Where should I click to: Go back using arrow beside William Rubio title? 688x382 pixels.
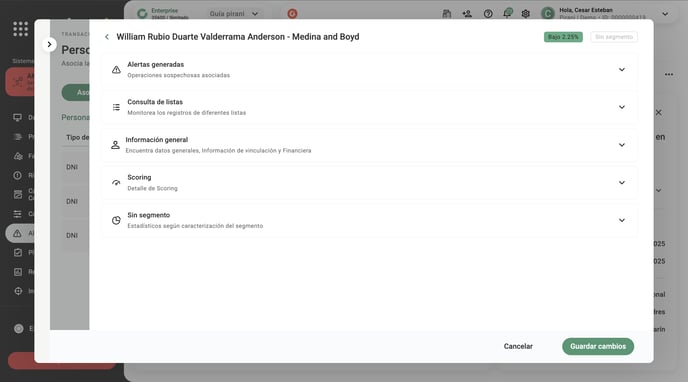[107, 37]
